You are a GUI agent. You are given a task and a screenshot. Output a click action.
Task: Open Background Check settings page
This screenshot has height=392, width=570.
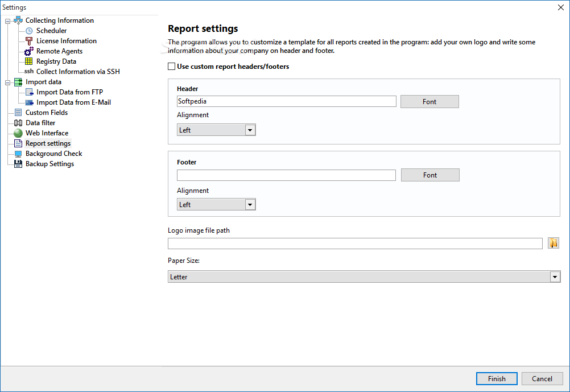coord(54,154)
